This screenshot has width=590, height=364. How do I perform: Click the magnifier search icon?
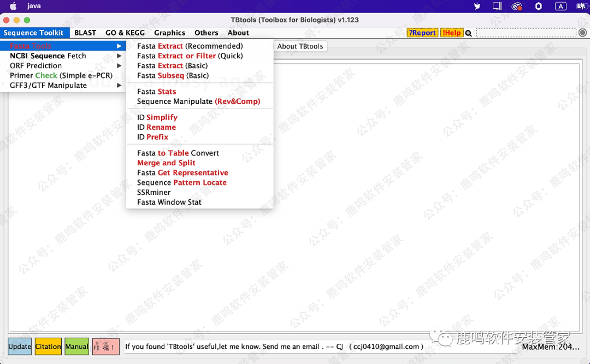[x=468, y=33]
